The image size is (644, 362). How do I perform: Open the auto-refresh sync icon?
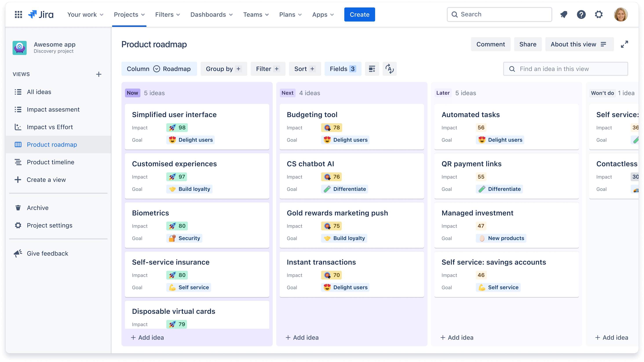tap(389, 69)
